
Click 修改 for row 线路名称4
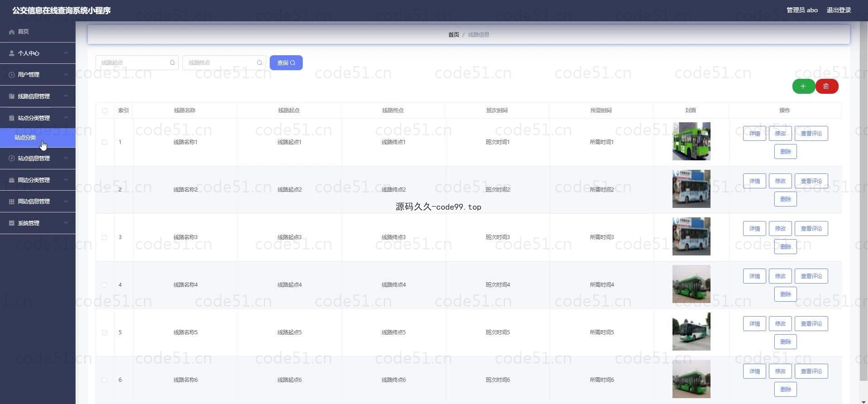pos(780,276)
